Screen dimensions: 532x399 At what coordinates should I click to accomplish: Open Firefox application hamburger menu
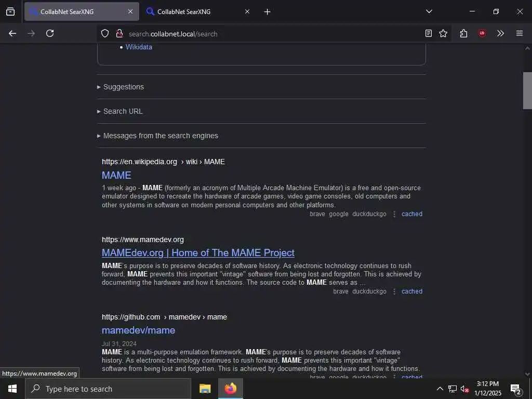click(520, 33)
